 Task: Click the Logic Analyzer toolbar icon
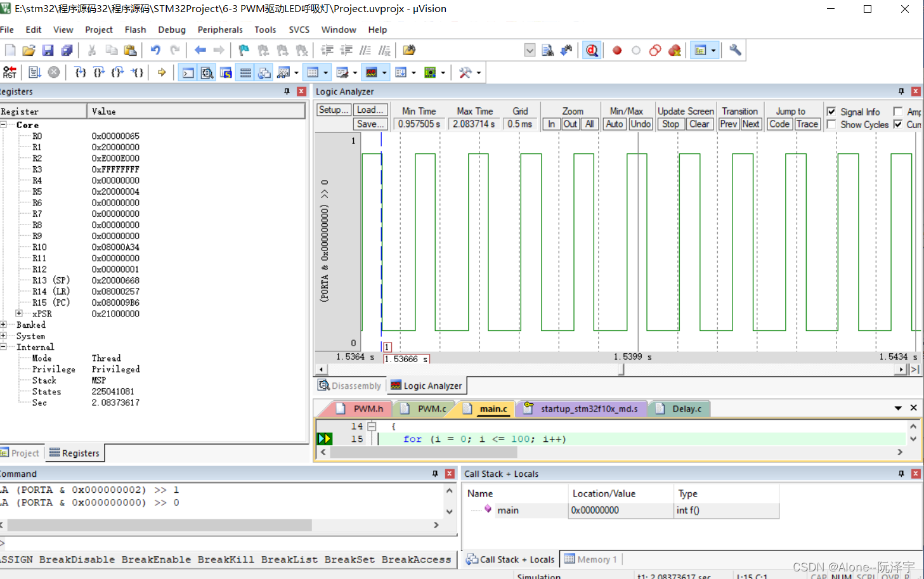click(x=372, y=72)
